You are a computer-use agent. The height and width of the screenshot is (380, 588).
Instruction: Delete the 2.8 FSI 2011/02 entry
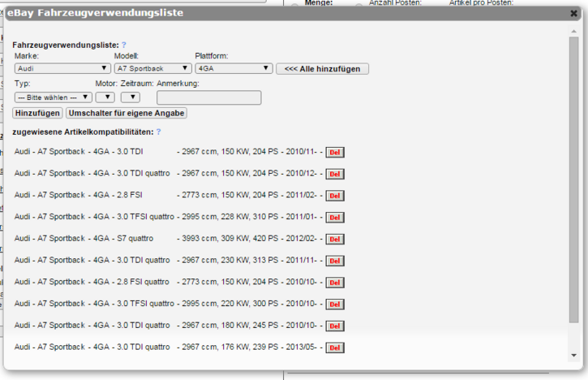click(x=335, y=196)
